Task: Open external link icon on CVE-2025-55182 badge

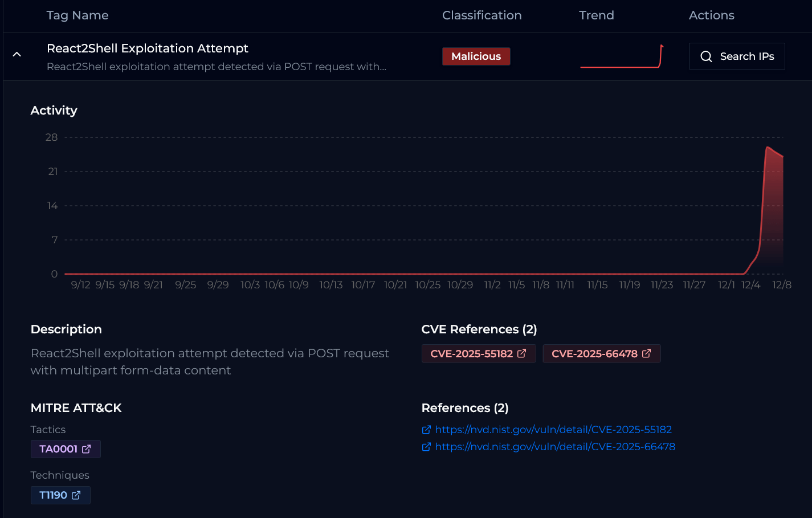Action: click(x=521, y=353)
